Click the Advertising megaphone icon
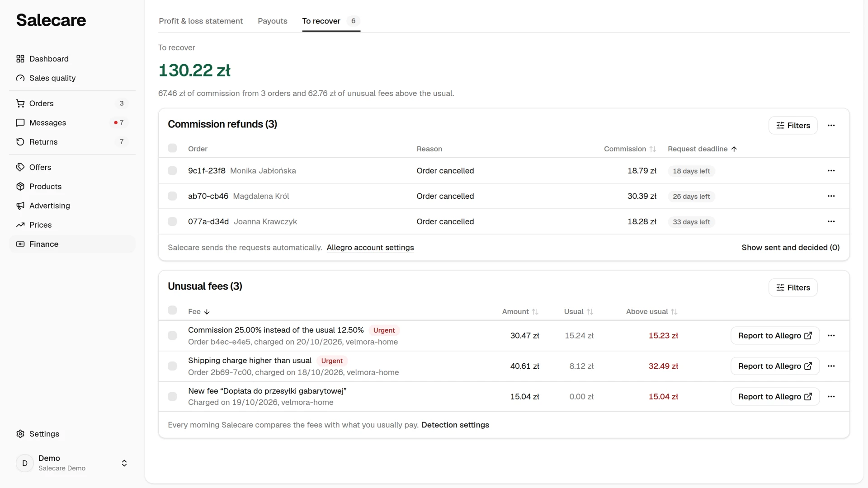868x488 pixels. pyautogui.click(x=20, y=206)
